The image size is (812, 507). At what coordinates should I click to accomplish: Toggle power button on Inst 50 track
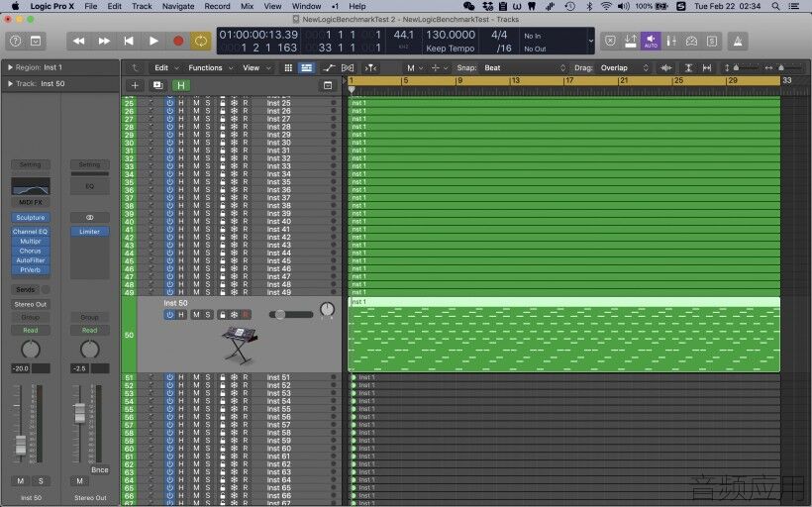click(170, 314)
